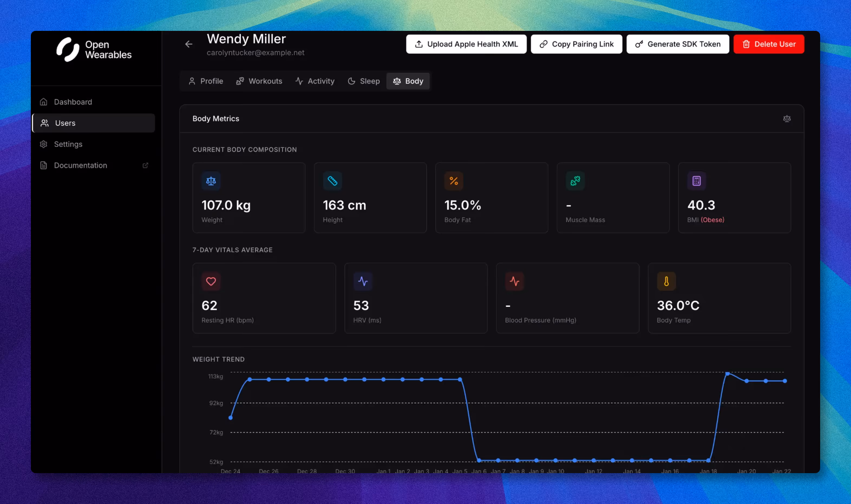This screenshot has width=851, height=504.
Task: Click the Users people icon in sidebar
Action: [x=44, y=123]
